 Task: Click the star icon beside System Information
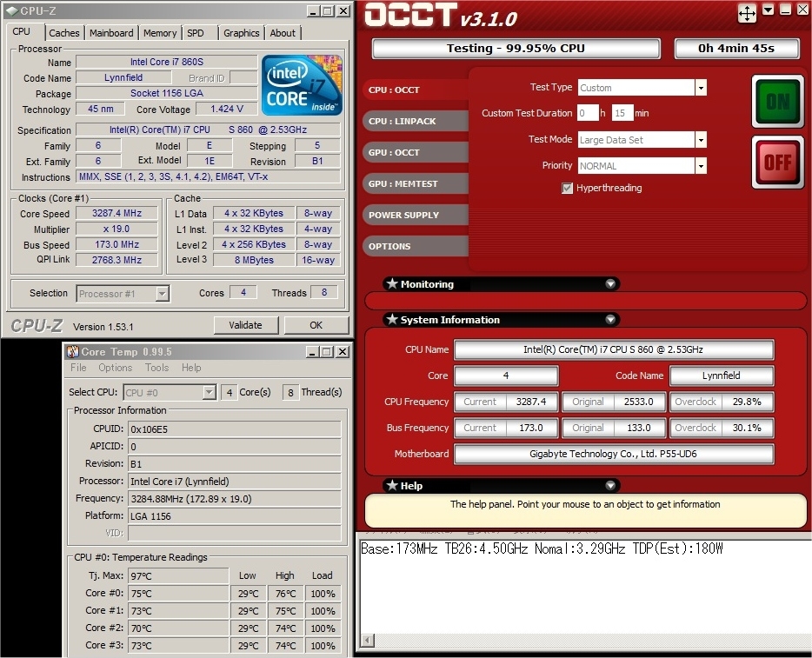pyautogui.click(x=393, y=319)
